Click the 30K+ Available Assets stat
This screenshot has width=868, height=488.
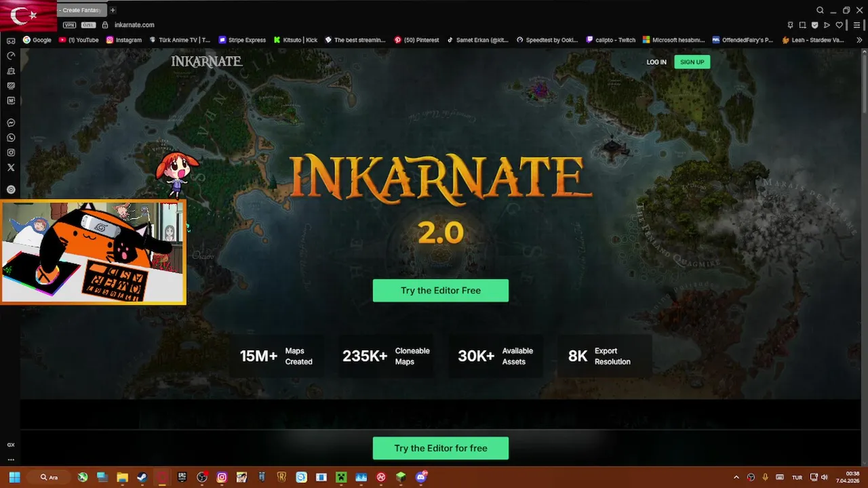(x=496, y=356)
